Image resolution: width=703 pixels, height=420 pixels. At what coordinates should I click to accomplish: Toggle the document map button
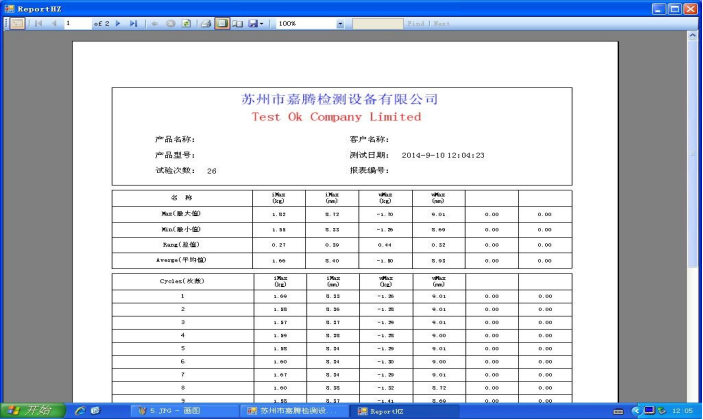pyautogui.click(x=17, y=23)
